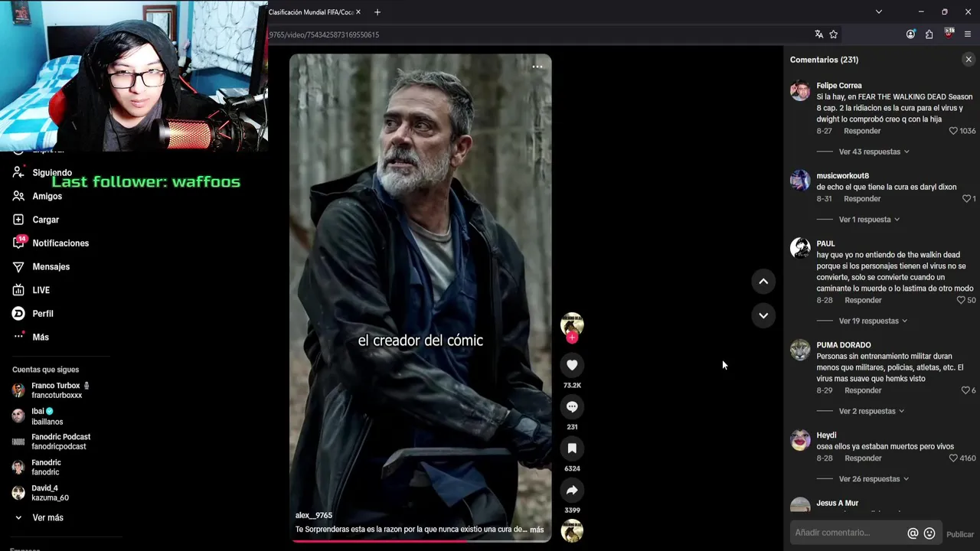Open Jesus A Mur commenter name
This screenshot has width=980, height=551.
(838, 504)
